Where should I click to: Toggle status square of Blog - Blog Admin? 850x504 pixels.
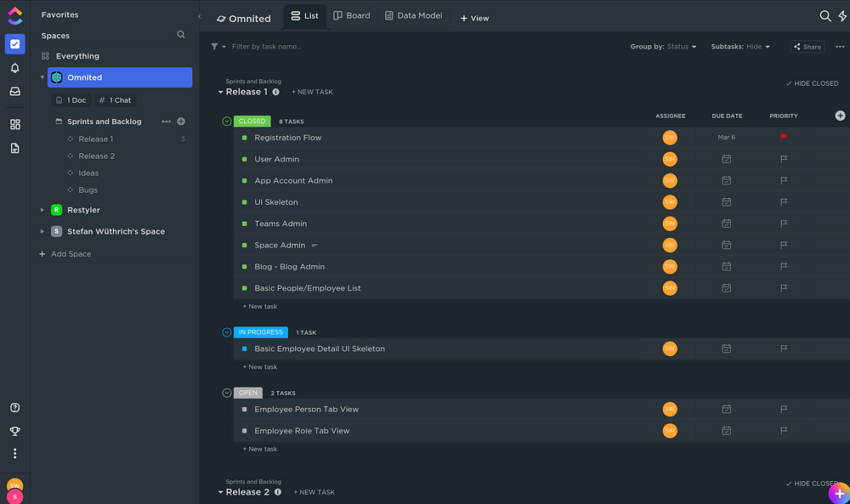(245, 267)
